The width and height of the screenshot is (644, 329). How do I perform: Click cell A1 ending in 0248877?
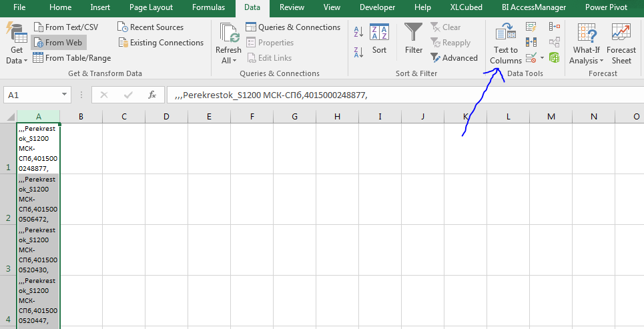[39, 148]
